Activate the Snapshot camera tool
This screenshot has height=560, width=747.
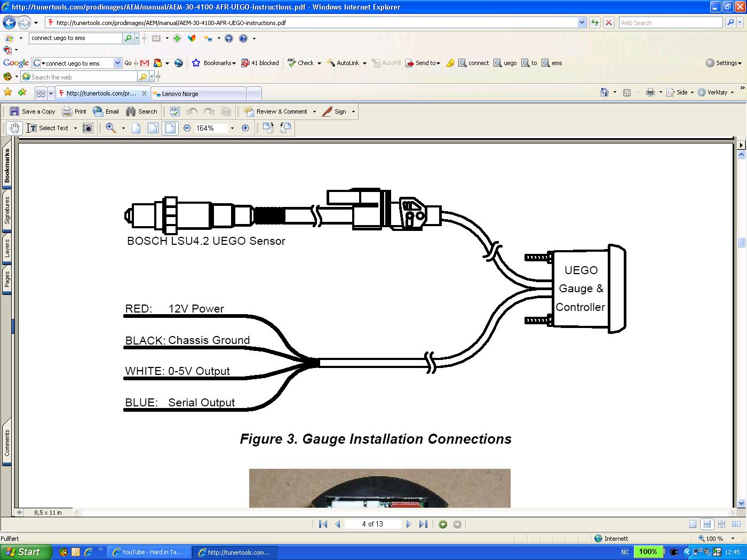(88, 128)
